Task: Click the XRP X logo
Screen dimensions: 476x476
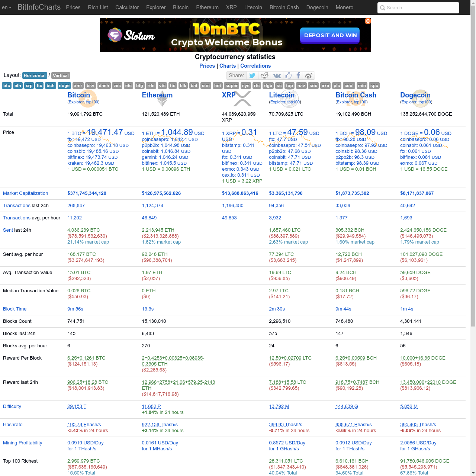Action: 242,99
